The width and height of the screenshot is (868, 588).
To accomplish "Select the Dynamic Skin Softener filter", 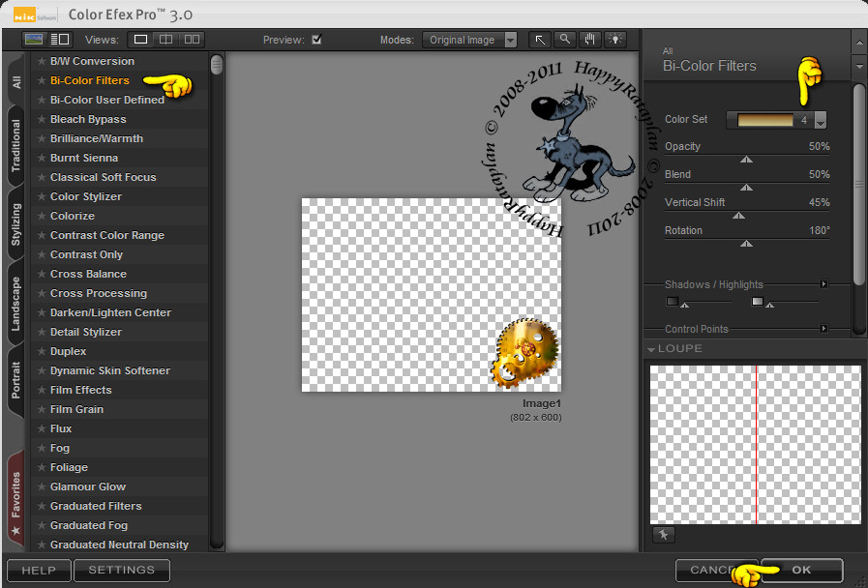I will point(110,370).
